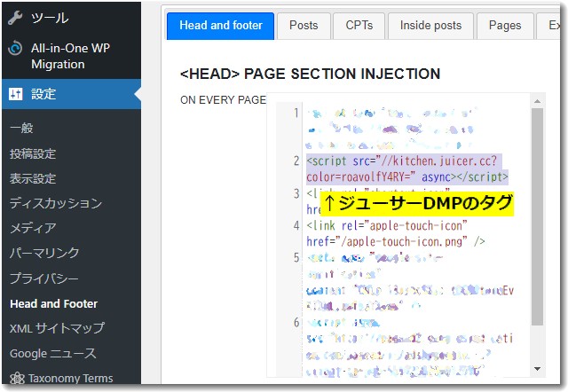Click line number 4 in gutter
Screen dimensions: 568x392
(x=296, y=226)
